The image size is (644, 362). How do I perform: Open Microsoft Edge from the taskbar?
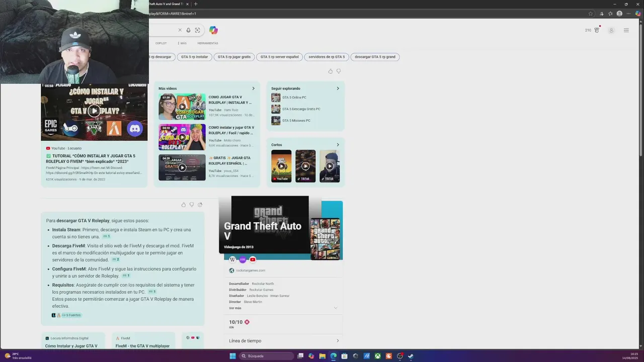334,356
